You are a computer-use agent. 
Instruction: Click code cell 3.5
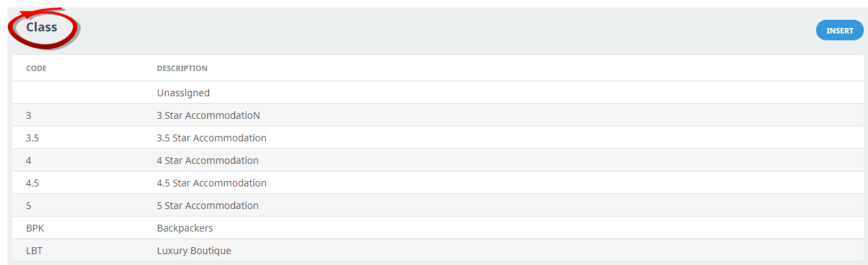point(32,138)
